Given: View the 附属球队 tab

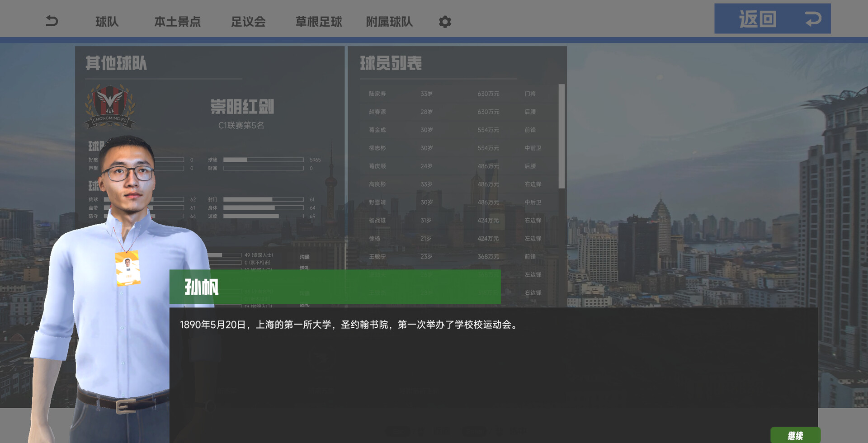Looking at the screenshot, I should 389,21.
